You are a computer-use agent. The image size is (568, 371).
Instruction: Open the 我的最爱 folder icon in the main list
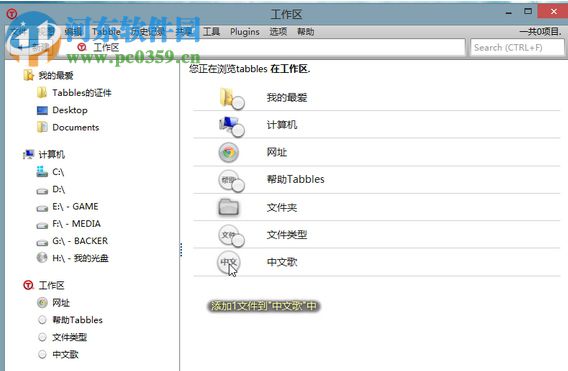tap(231, 98)
